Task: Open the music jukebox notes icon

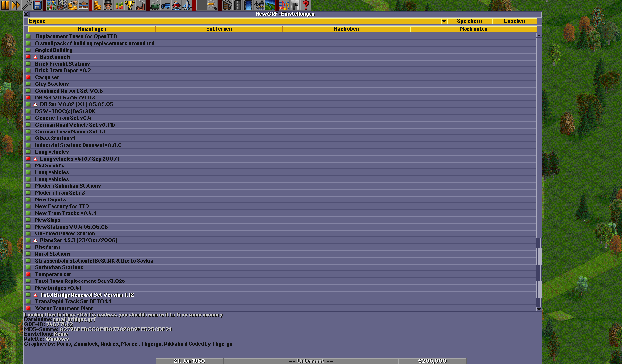Action: [284, 5]
